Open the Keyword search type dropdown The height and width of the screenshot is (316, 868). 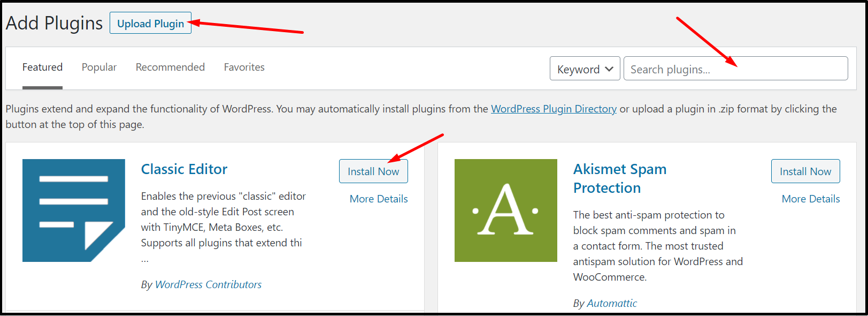pyautogui.click(x=585, y=69)
